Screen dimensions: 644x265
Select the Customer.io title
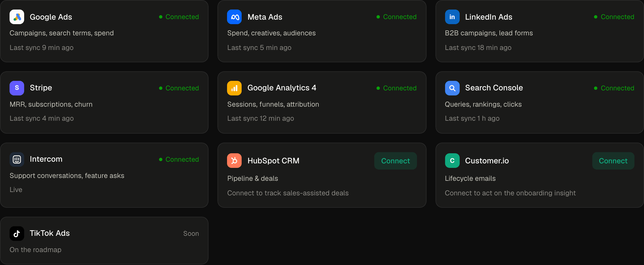point(487,161)
